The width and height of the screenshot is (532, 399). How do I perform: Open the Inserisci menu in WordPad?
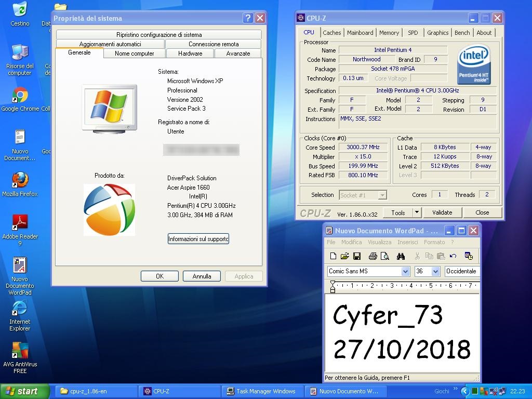point(407,242)
